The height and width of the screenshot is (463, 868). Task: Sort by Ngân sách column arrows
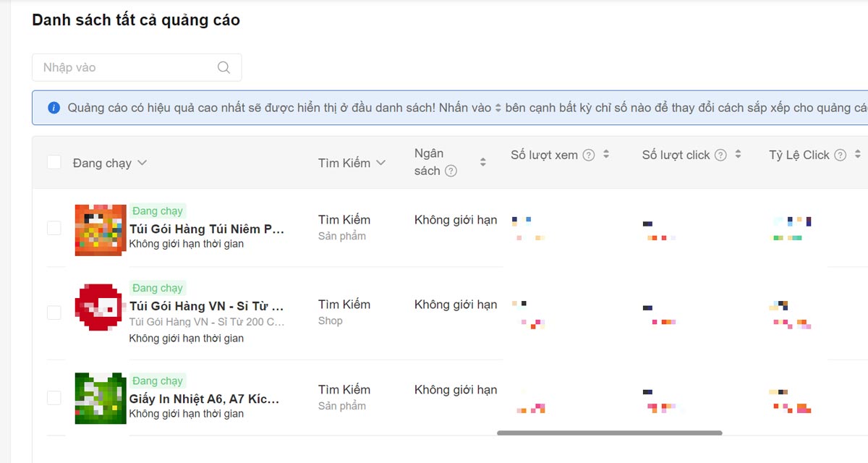[x=483, y=163]
